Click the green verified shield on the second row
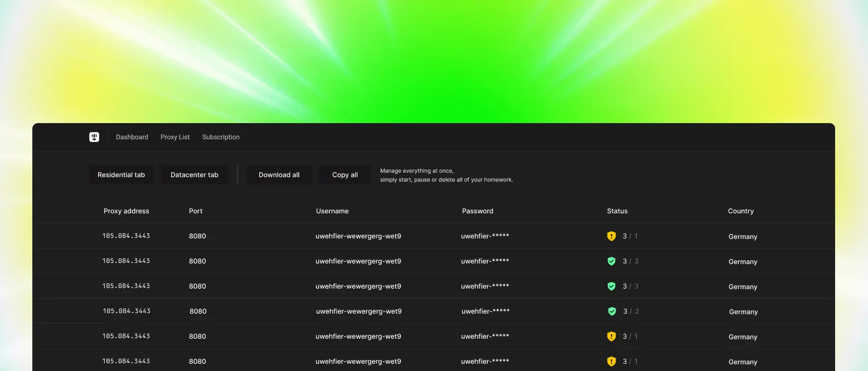 612,261
